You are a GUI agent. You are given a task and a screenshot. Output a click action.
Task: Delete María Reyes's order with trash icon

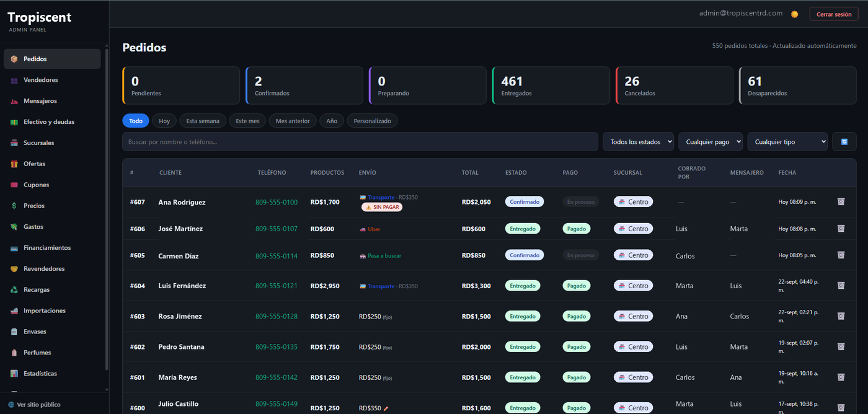[841, 377]
